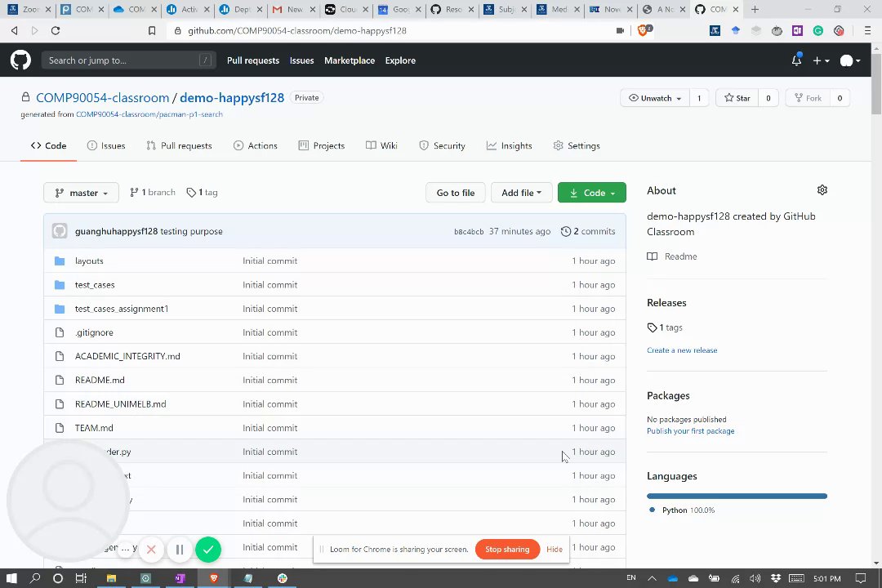Click the Go to file button
882x588 pixels.
coord(456,193)
